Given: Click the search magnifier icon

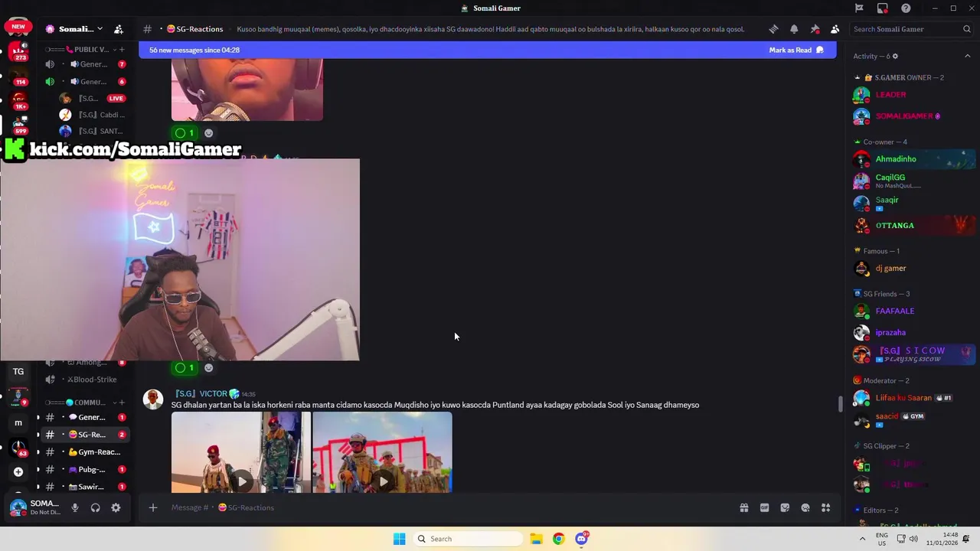Looking at the screenshot, I should [x=967, y=29].
